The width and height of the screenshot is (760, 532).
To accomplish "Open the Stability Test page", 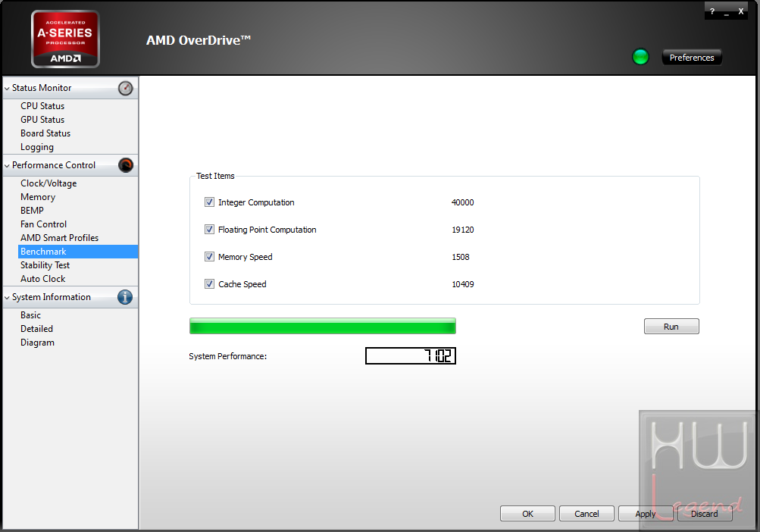I will point(45,265).
